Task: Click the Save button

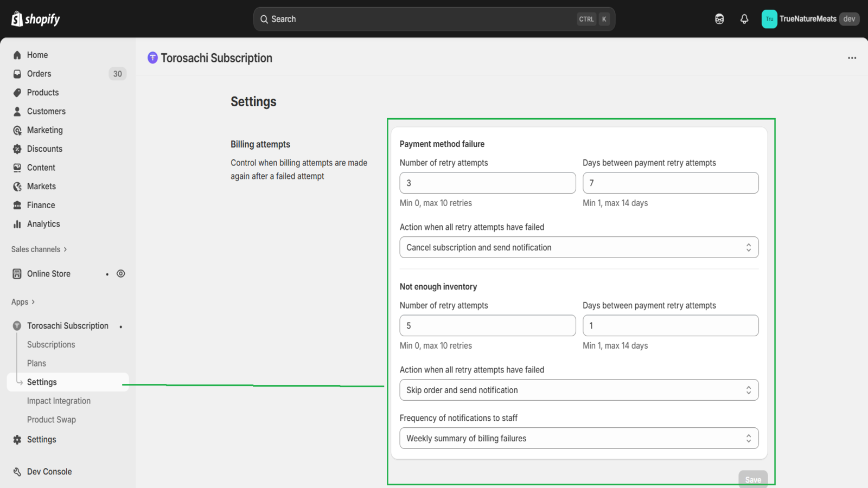Action: click(x=753, y=479)
